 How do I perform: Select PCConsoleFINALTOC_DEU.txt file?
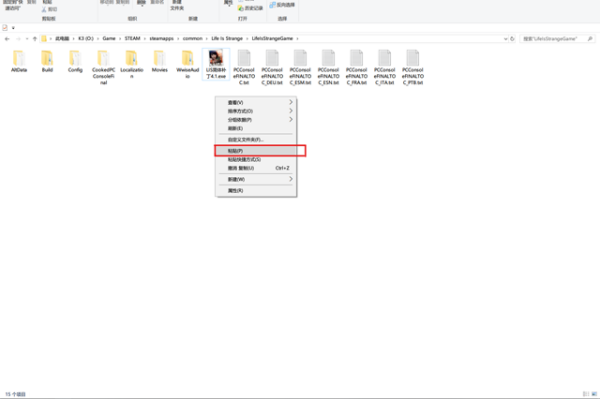tap(272, 67)
